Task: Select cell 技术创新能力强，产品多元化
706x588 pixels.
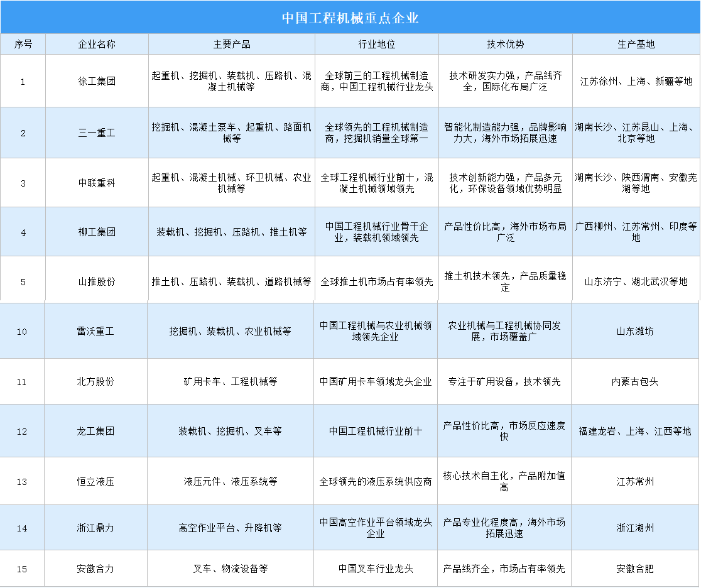Action: pyautogui.click(x=506, y=183)
